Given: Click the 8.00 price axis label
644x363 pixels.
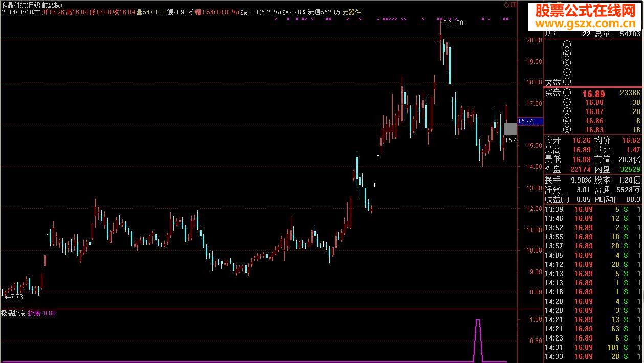Looking at the screenshot, I should pos(536,293).
